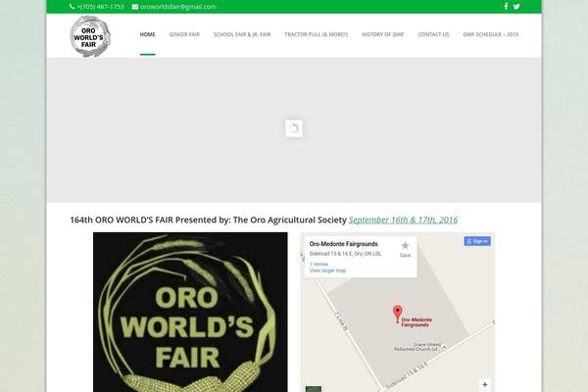The height and width of the screenshot is (392, 588).
Task: Click the map Sign in button
Action: click(477, 241)
